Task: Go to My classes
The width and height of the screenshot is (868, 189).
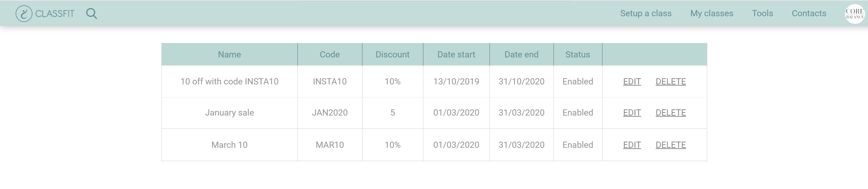Action: pyautogui.click(x=712, y=13)
